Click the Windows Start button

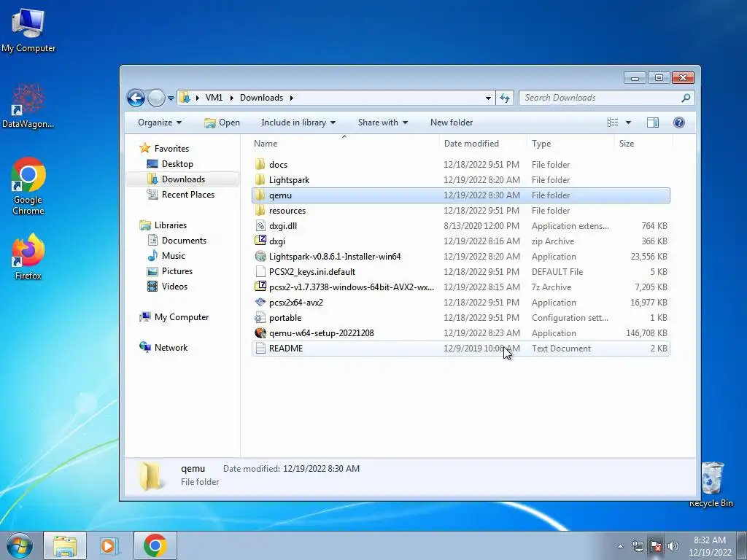[x=20, y=545]
